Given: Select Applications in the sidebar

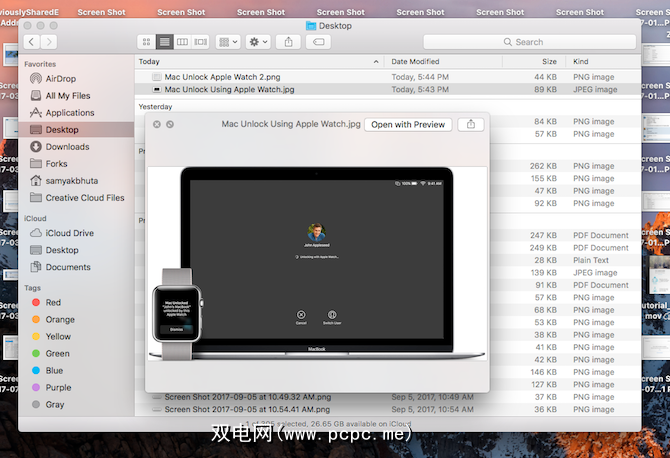Looking at the screenshot, I should (x=69, y=113).
